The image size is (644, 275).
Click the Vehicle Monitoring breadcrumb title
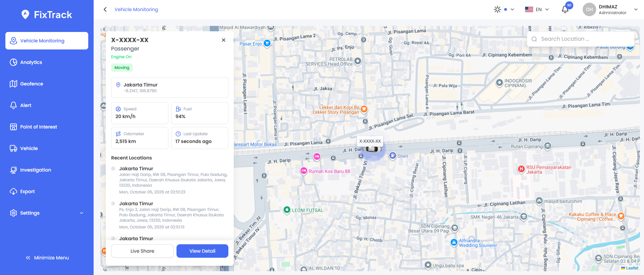(136, 9)
